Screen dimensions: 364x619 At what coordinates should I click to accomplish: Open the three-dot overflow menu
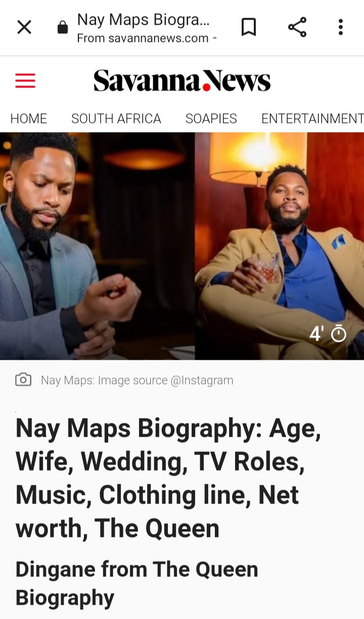[341, 27]
